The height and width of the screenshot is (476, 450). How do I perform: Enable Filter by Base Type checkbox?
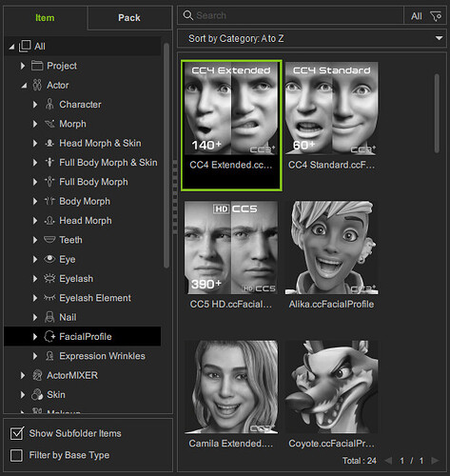16,455
